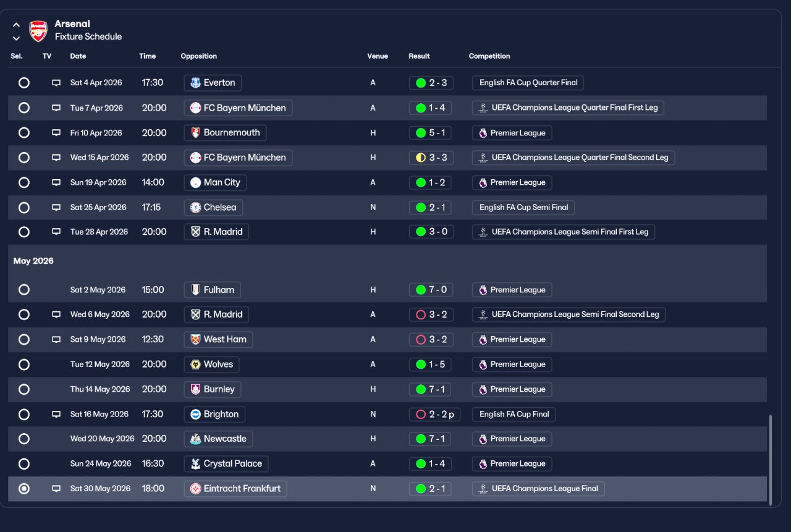Click the TV icon on Brighton final row
This screenshot has height=532, width=791.
click(x=56, y=414)
